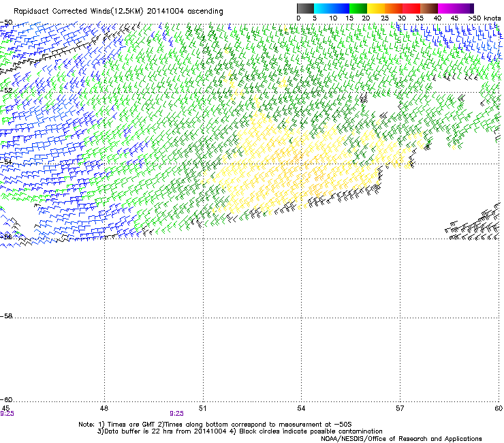Click the '54' longitude axis label
The width and height of the screenshot is (504, 443).
tap(301, 408)
